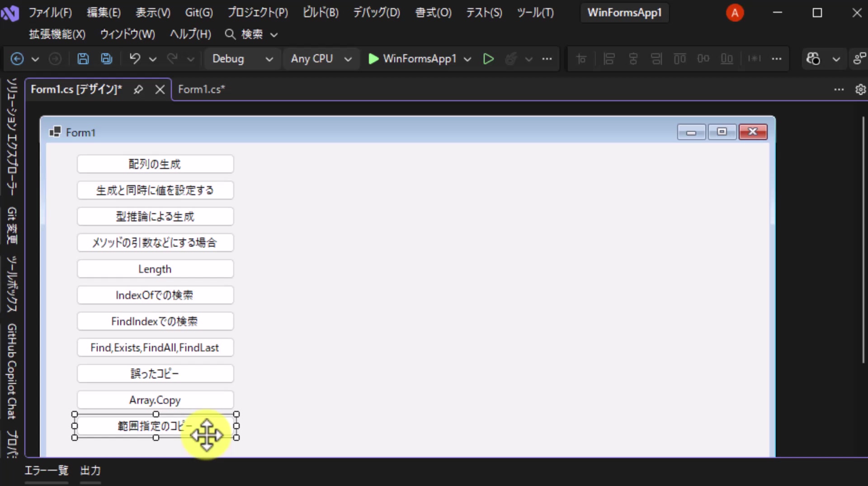Start without debugging using the outlined play icon

coord(488,59)
